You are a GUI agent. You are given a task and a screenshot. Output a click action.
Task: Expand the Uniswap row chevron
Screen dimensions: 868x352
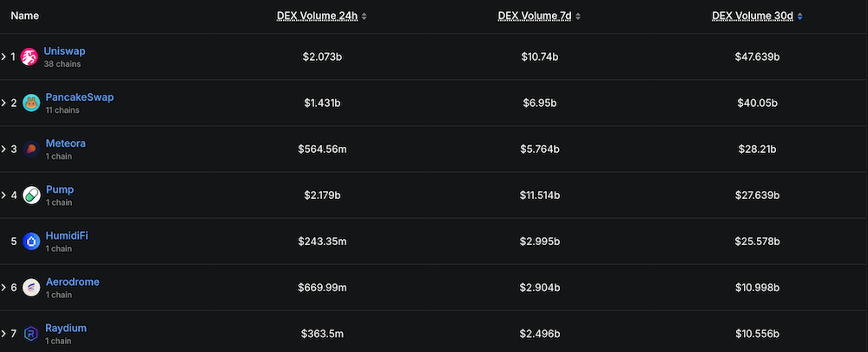(x=3, y=57)
